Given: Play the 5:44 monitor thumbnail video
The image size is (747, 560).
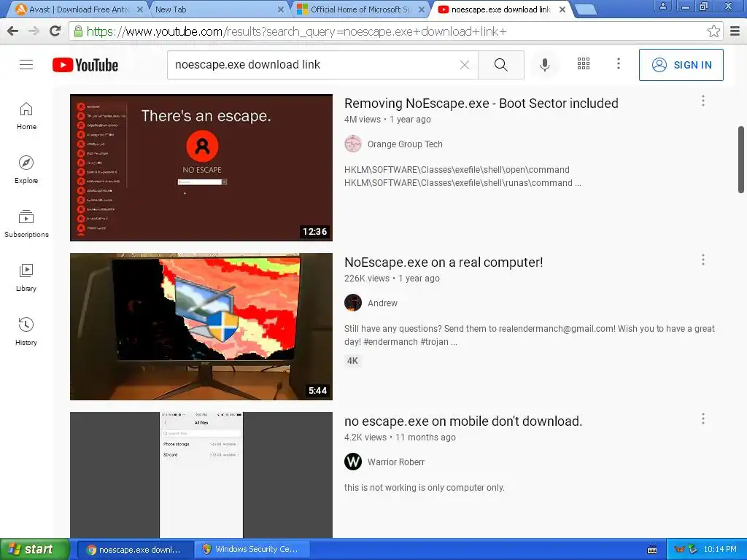Looking at the screenshot, I should pos(201,326).
